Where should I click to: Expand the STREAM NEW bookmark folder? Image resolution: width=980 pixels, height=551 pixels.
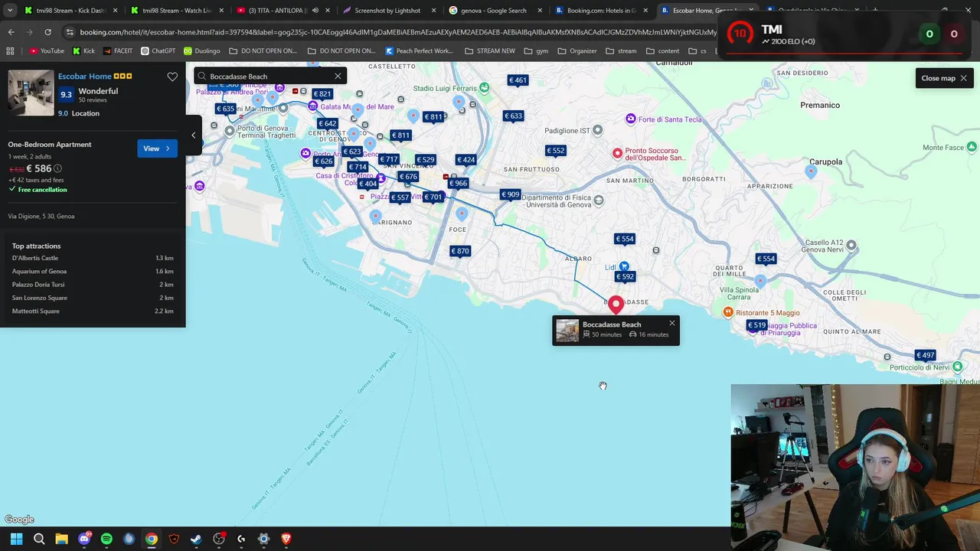click(x=490, y=51)
